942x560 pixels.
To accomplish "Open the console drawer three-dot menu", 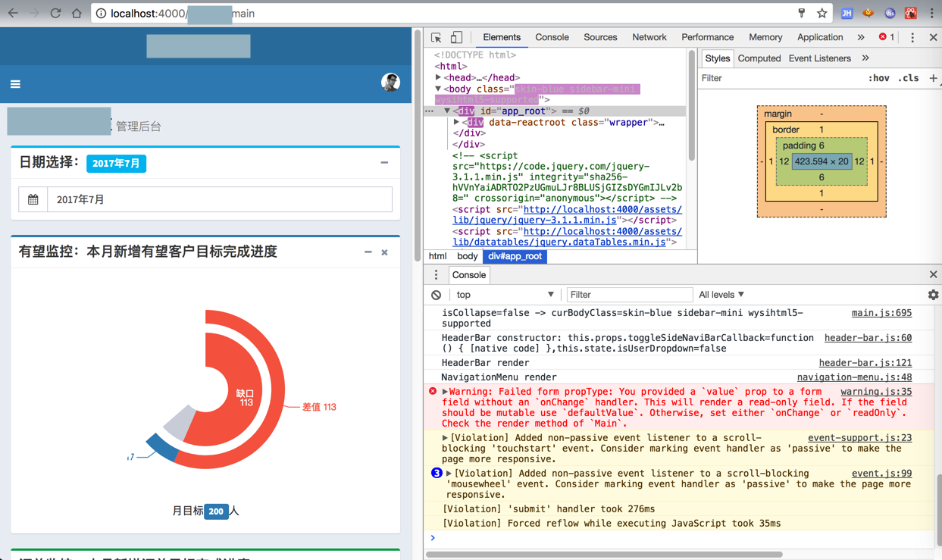I will point(436,275).
